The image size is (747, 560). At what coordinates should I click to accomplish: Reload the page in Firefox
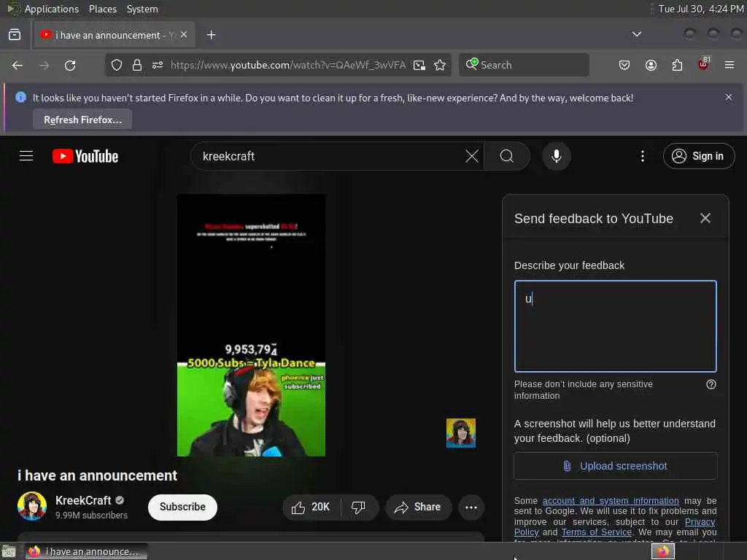click(x=70, y=65)
